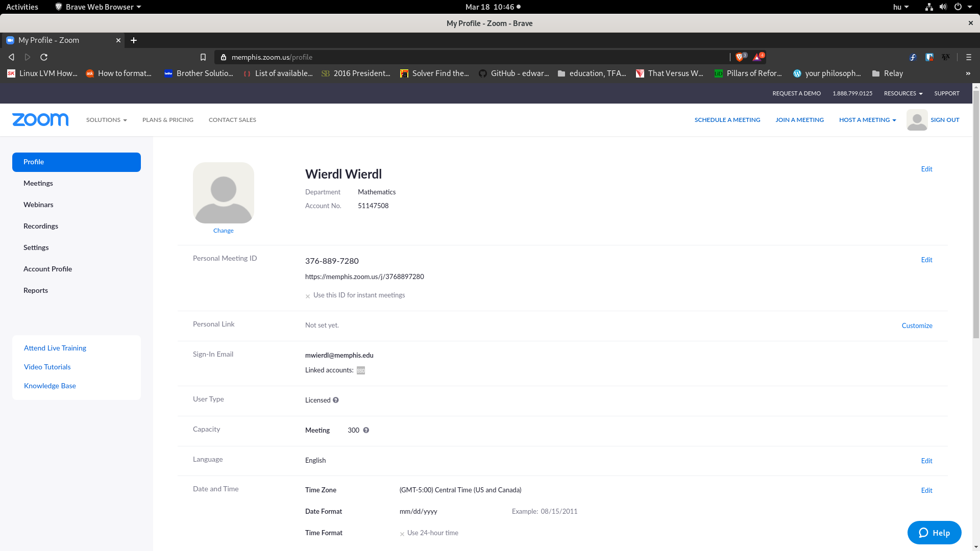Open the GitHub - edwar... bookmark
Image resolution: width=980 pixels, height=551 pixels.
tap(514, 73)
